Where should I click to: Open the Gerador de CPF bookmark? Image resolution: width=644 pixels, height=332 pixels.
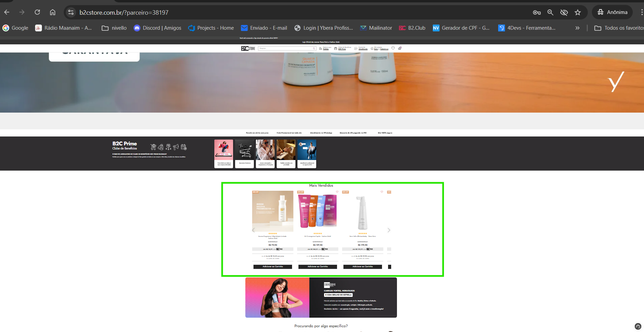[x=461, y=28]
